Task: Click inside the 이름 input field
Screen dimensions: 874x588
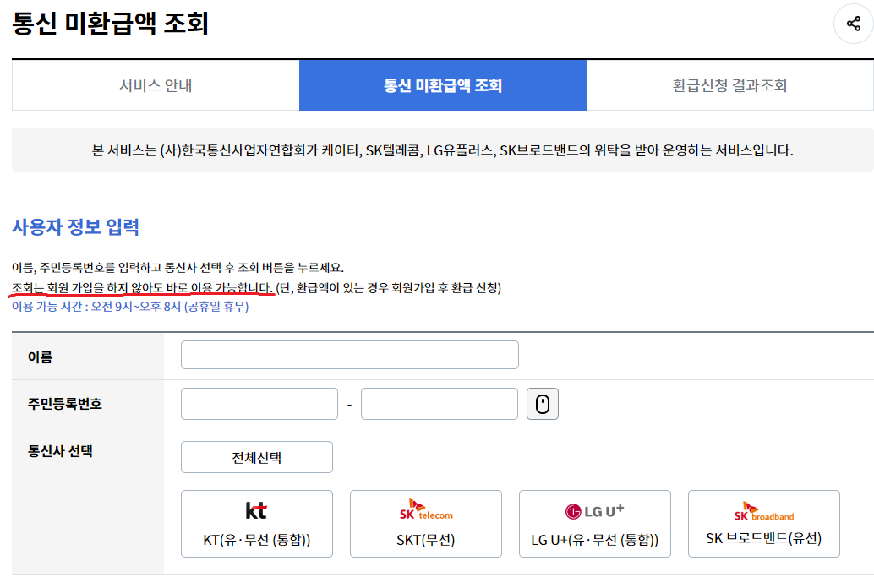Action: [349, 354]
